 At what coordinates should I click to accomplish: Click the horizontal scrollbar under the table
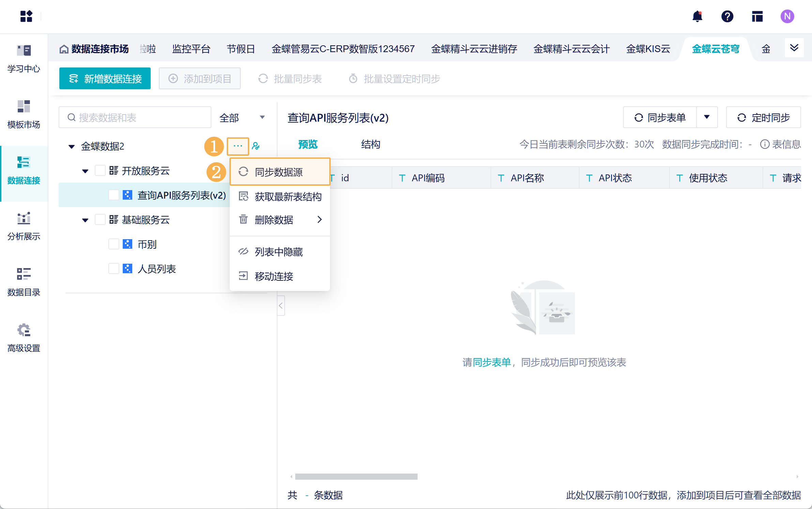click(356, 476)
